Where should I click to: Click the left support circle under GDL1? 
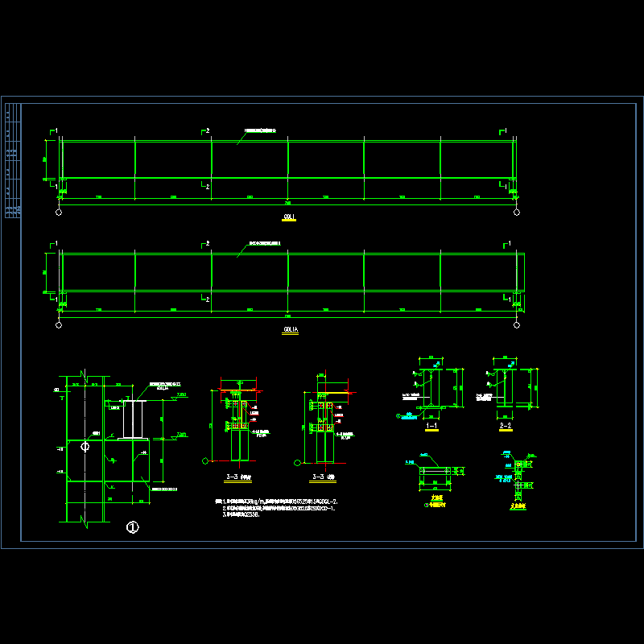pos(59,213)
